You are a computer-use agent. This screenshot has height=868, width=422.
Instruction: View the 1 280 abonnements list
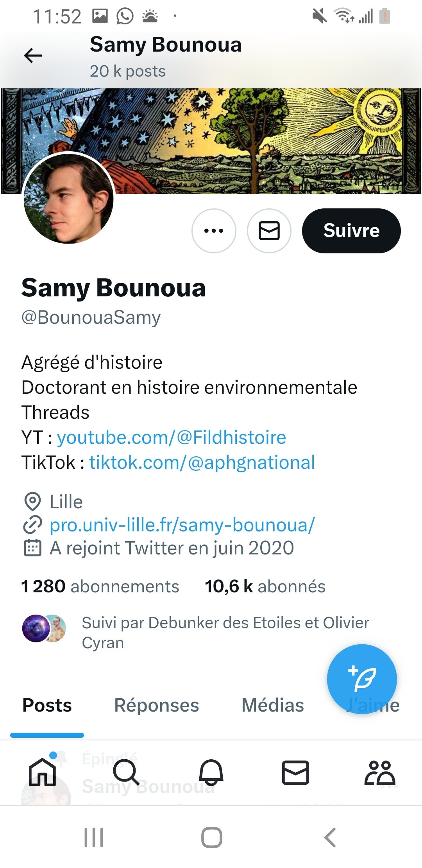100,586
